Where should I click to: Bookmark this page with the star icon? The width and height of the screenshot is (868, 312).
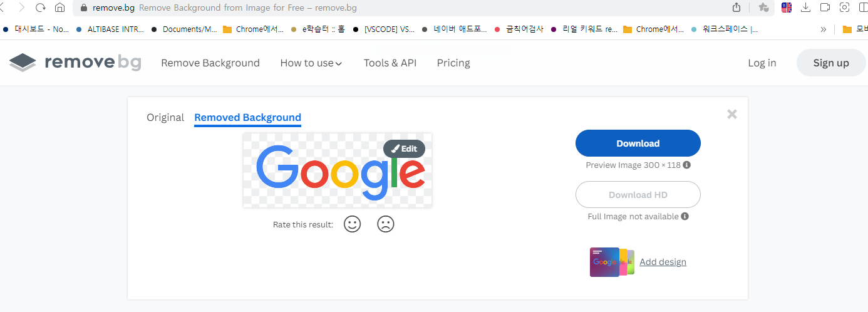point(763,8)
